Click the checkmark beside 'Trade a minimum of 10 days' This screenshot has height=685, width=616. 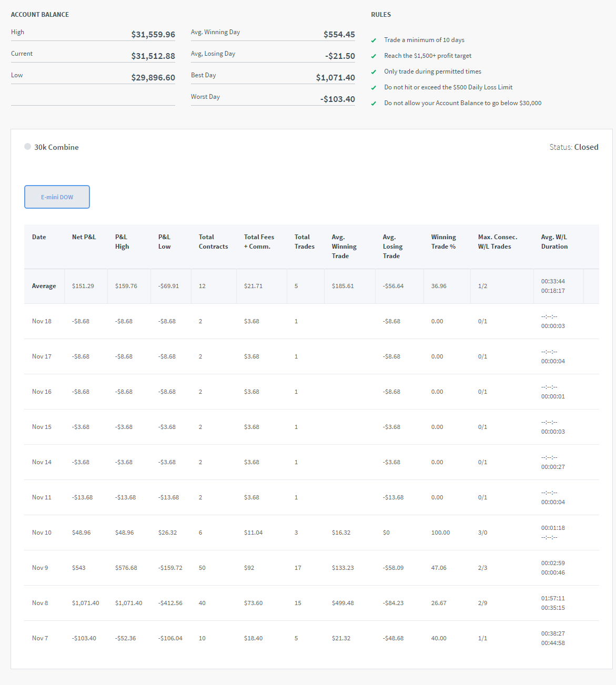pyautogui.click(x=373, y=40)
